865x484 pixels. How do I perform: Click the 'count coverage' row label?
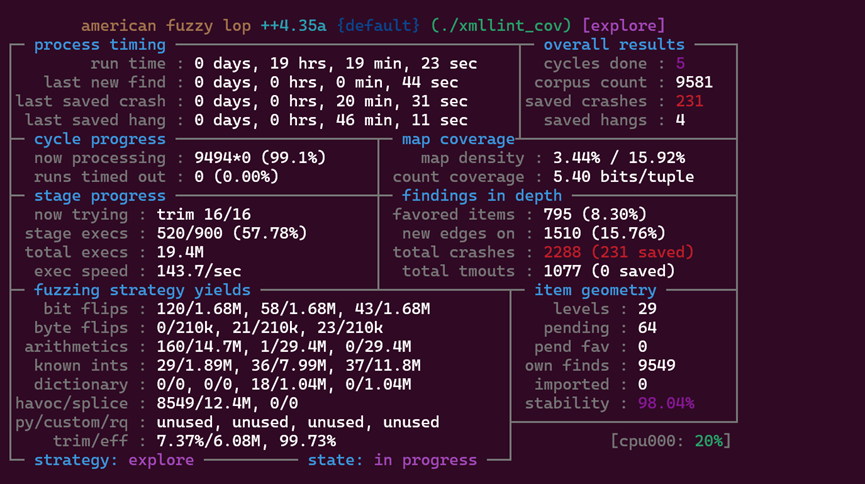(458, 177)
